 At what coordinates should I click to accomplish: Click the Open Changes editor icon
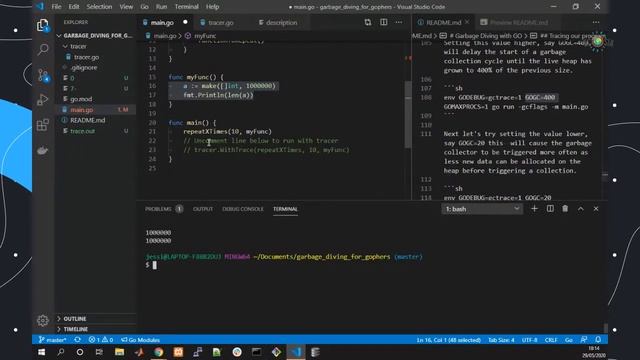pyautogui.click(x=368, y=22)
